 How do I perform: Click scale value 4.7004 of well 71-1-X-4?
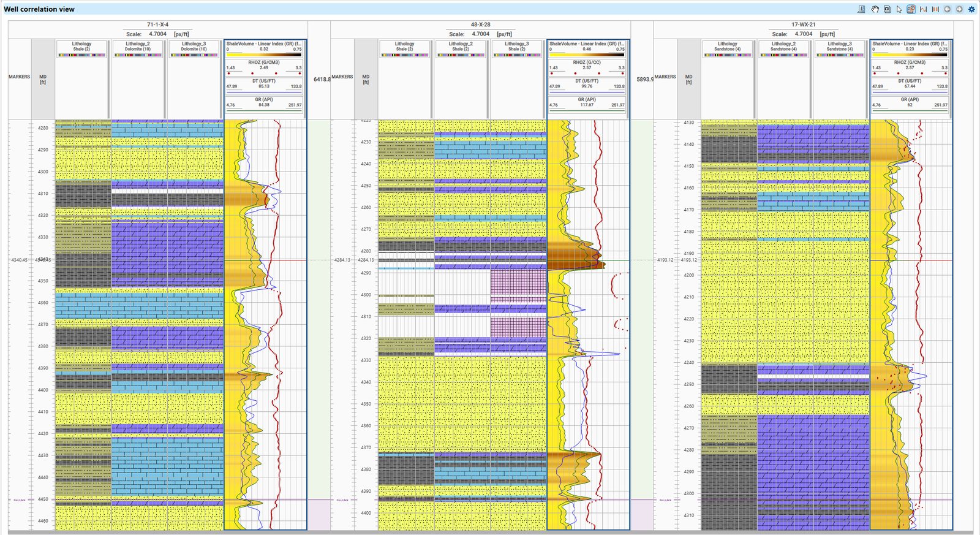pyautogui.click(x=157, y=34)
